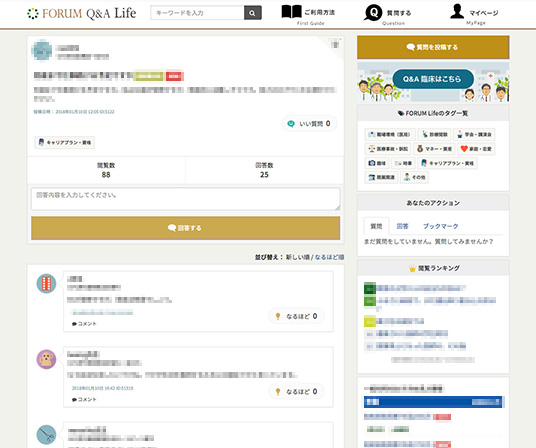Screen dimensions: 536x448
Task: Open the FORUM Q&A Life logo homepage
Action: pos(81,13)
